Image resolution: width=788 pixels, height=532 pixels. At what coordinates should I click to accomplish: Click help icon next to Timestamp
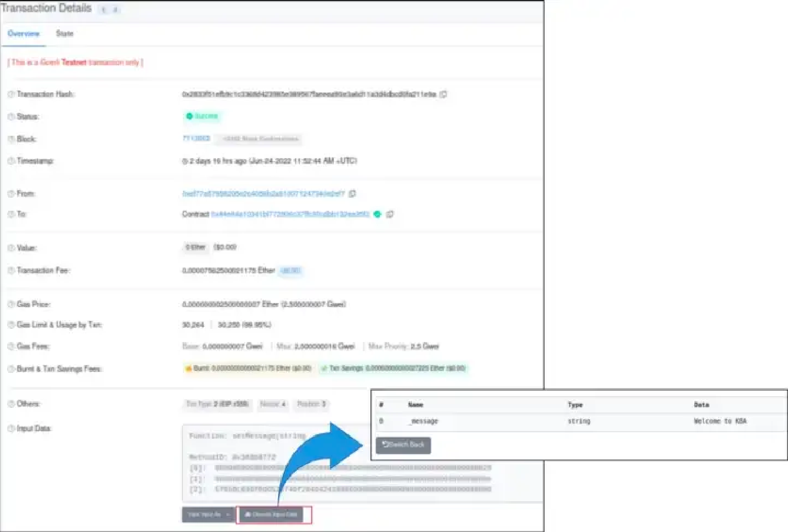(11, 161)
